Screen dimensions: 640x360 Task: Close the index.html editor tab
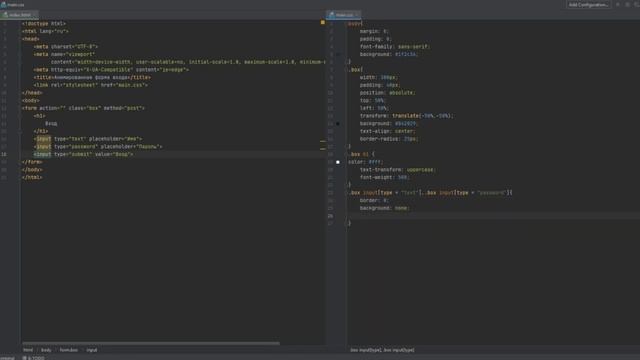tap(35, 15)
